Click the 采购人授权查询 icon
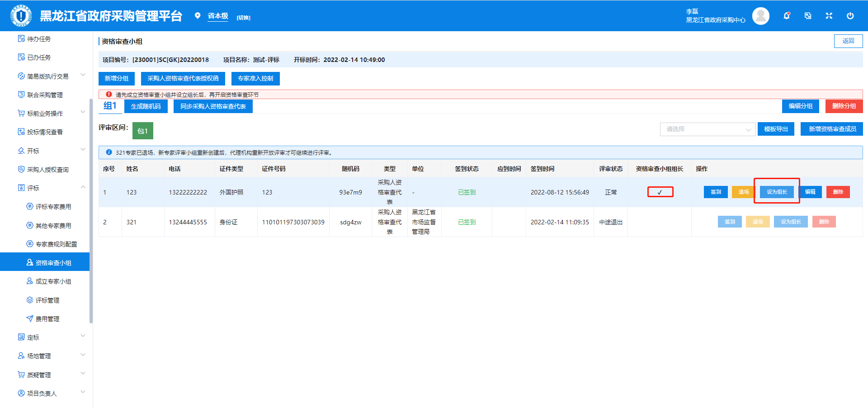Screen dimensions: 868x408 (21, 169)
